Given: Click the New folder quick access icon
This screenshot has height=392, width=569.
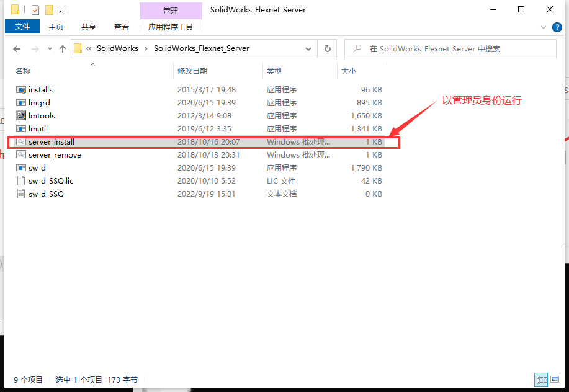Looking at the screenshot, I should pyautogui.click(x=50, y=9).
